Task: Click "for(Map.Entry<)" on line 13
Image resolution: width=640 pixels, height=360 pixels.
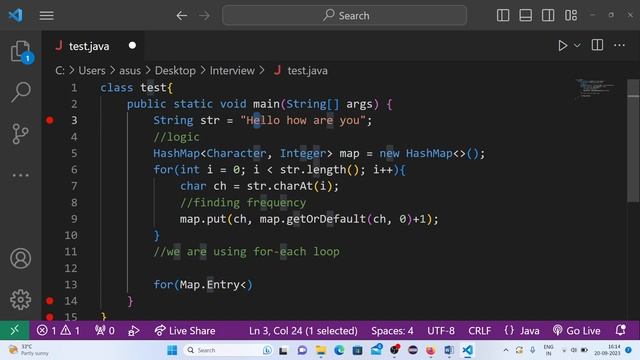Action: [x=203, y=284]
